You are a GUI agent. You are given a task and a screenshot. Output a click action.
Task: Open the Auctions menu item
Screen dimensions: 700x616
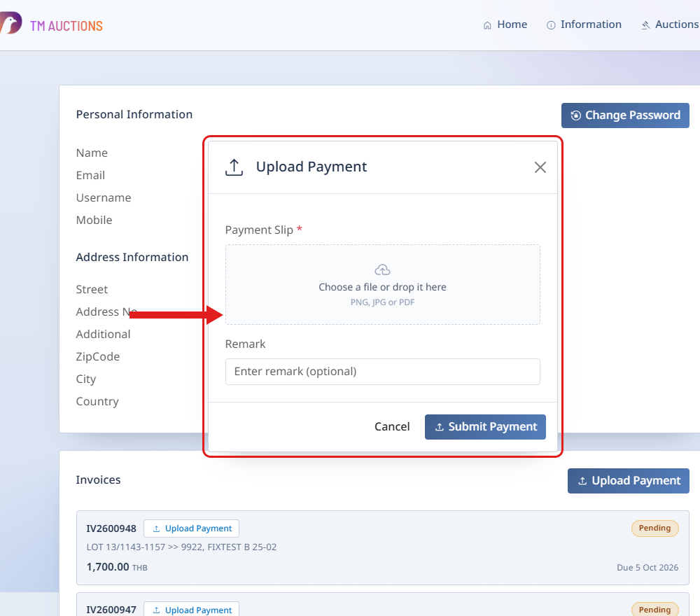670,24
